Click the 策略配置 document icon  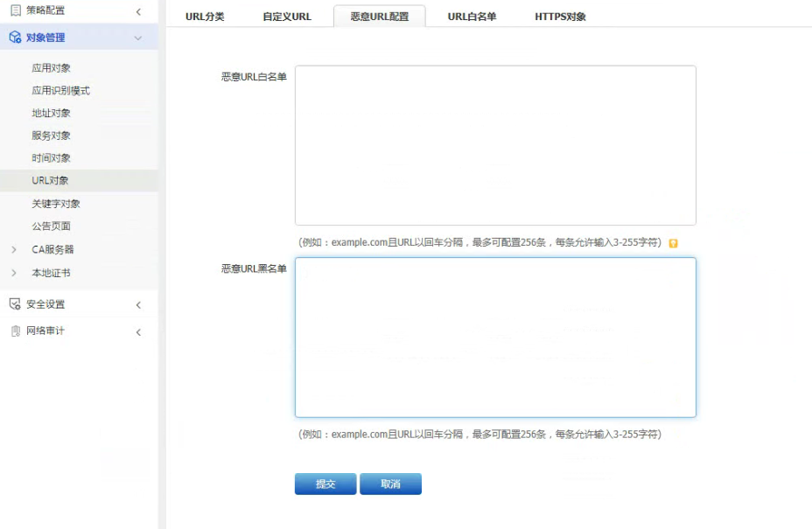point(15,10)
